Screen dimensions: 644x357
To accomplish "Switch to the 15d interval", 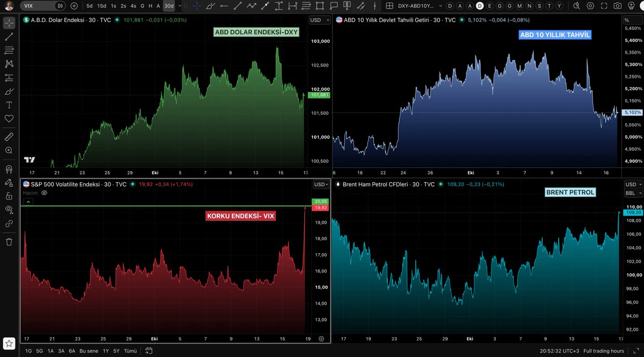I will [x=101, y=6].
